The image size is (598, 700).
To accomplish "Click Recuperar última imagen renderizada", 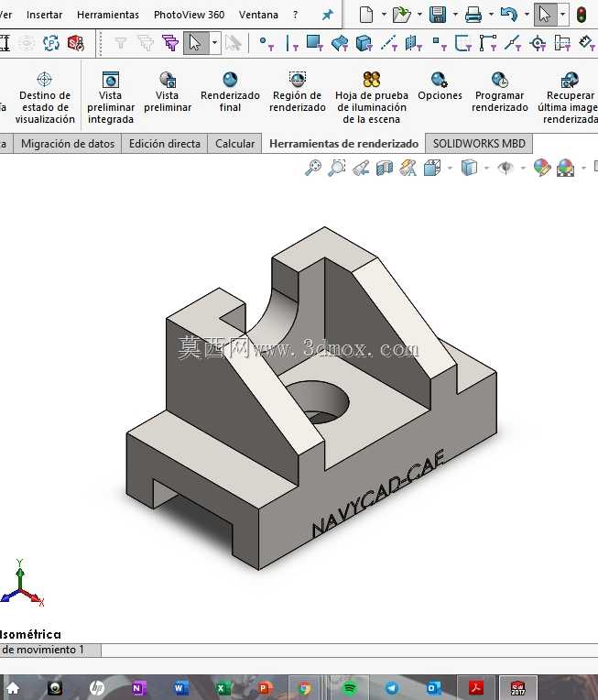I will pyautogui.click(x=568, y=98).
